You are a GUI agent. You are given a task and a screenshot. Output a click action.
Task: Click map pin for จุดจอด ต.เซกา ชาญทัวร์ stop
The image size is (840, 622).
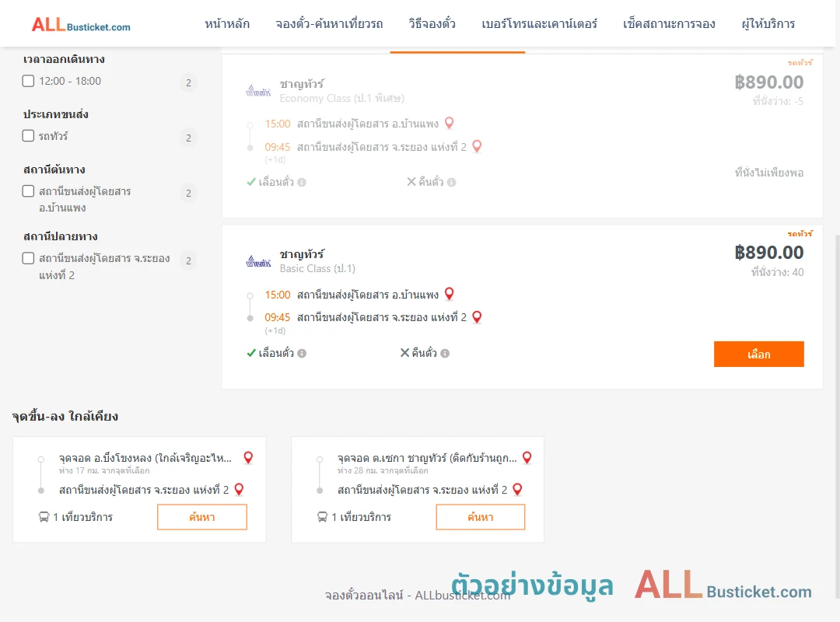tap(527, 457)
